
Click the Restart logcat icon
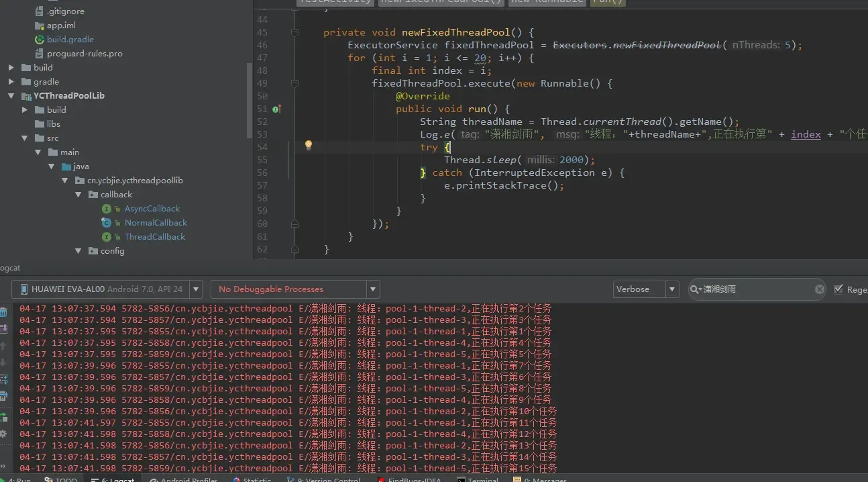point(3,417)
